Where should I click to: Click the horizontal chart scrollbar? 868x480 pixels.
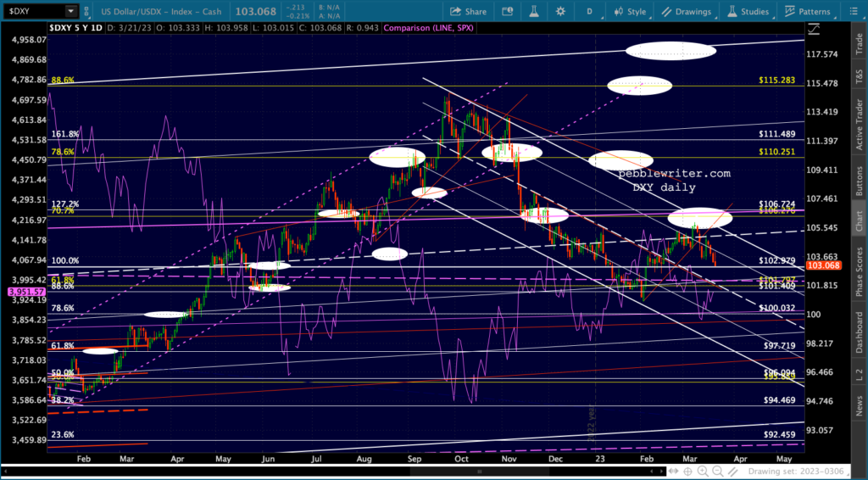click(481, 472)
